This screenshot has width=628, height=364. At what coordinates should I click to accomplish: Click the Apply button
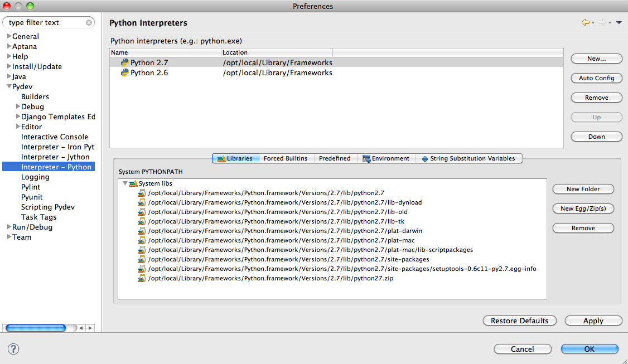[593, 321]
